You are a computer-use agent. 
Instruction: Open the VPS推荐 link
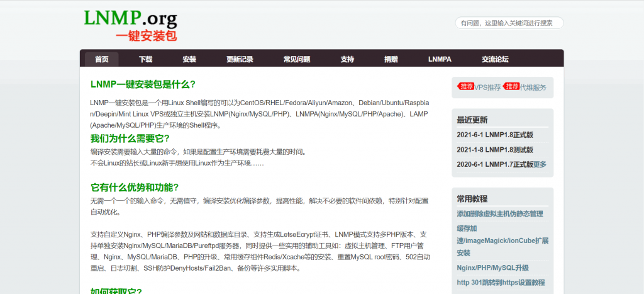point(487,87)
